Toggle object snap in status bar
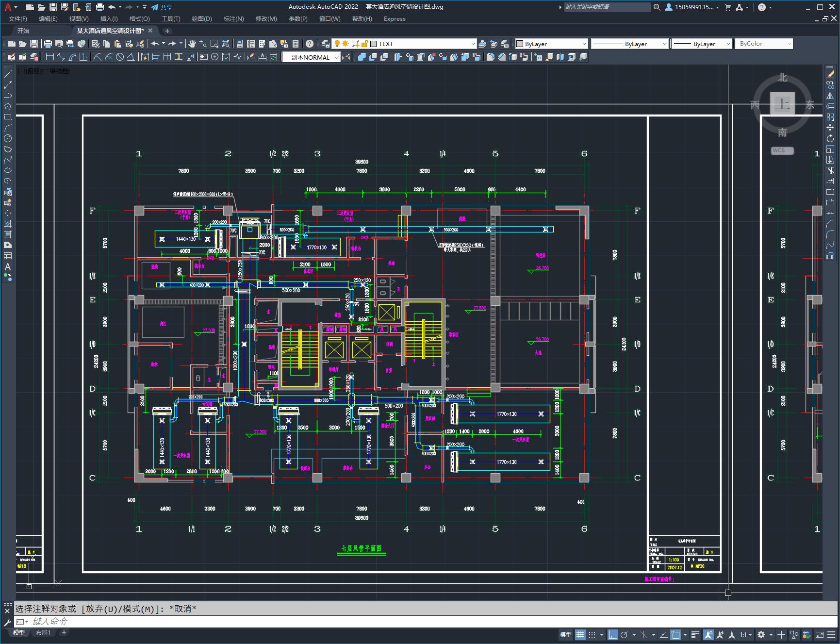The image size is (840, 644). click(675, 634)
